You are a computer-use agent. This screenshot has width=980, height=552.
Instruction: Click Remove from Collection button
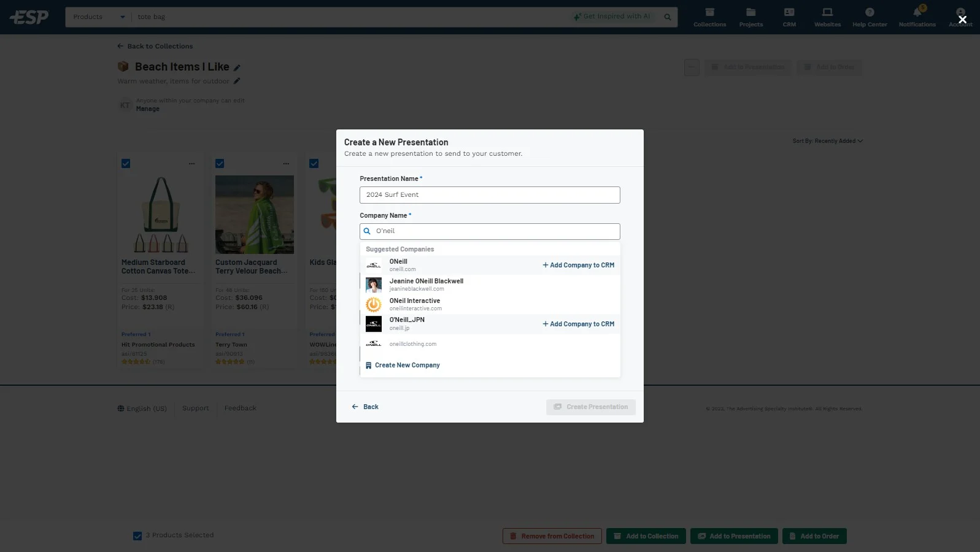point(552,536)
